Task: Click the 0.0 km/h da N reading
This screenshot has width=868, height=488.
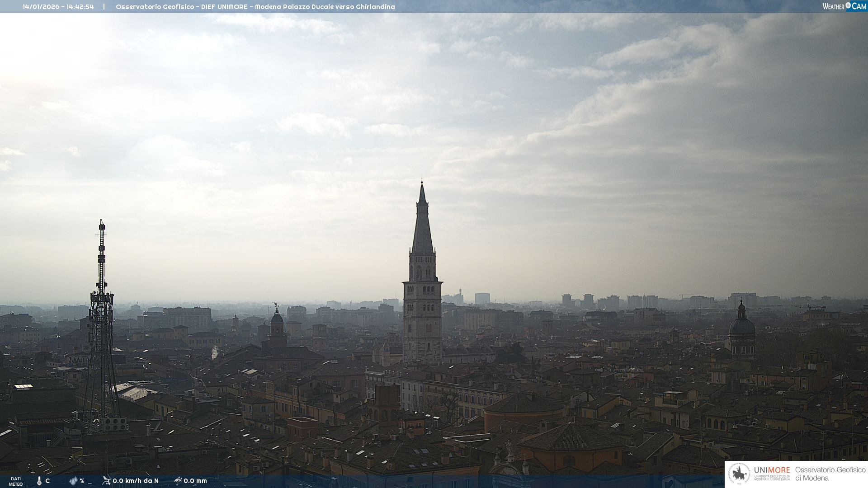Action: tap(136, 481)
